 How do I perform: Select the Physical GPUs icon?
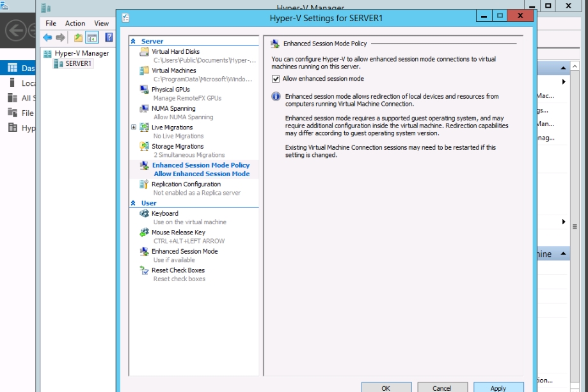point(145,90)
